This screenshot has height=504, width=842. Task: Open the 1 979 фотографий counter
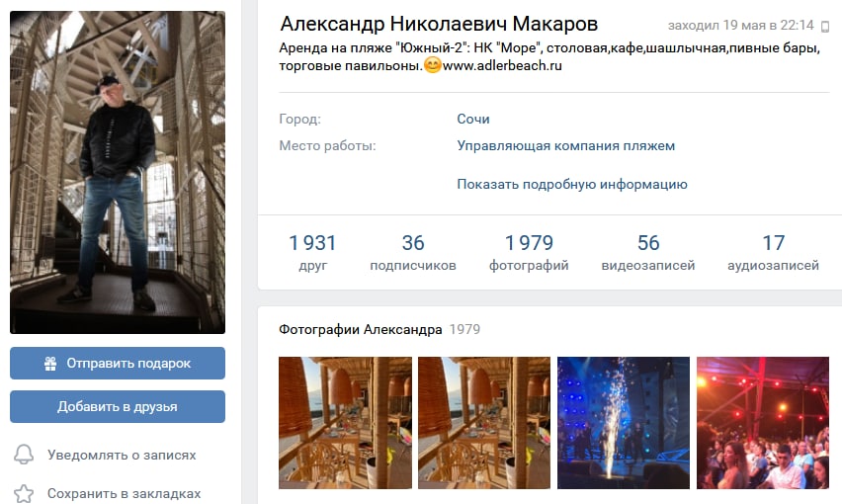(x=529, y=252)
